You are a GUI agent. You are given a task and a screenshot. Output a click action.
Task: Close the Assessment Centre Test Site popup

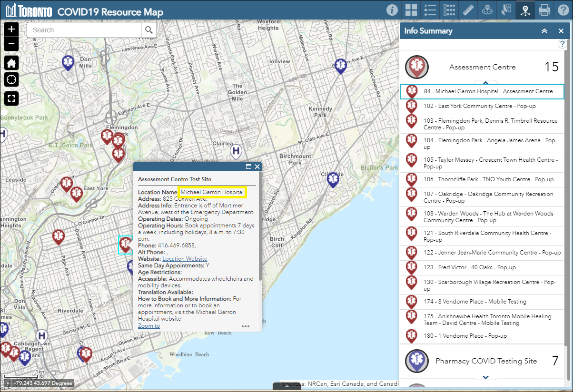tap(257, 167)
